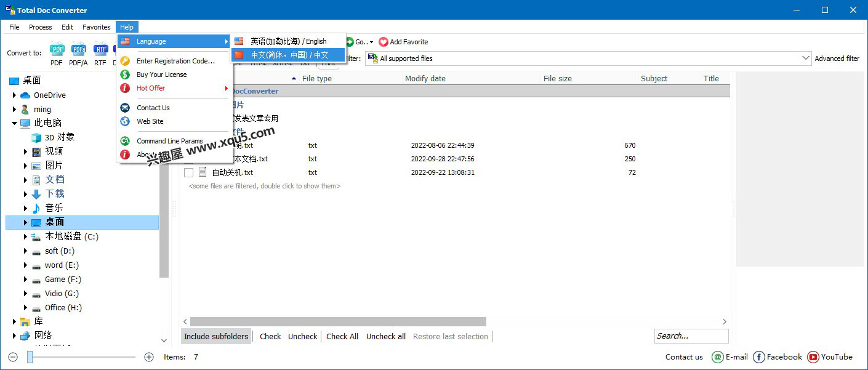This screenshot has width=868, height=370.
Task: Open the Favorites menu
Action: pos(97,27)
